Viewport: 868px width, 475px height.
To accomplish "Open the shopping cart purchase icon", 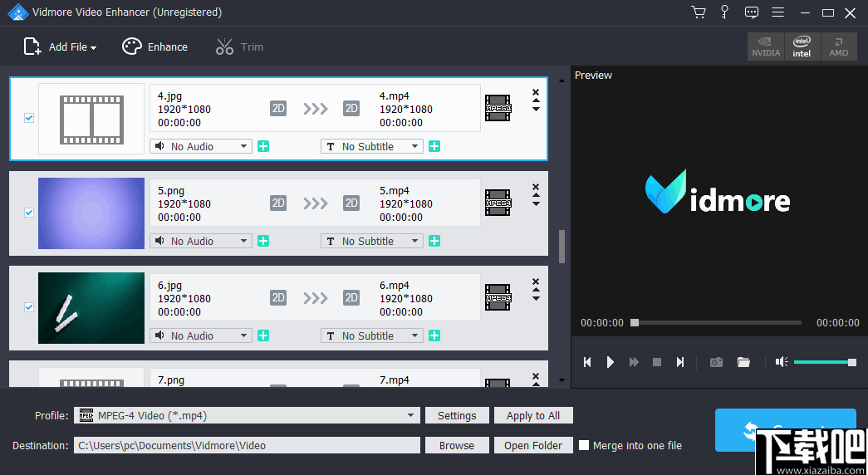I will tap(699, 12).
